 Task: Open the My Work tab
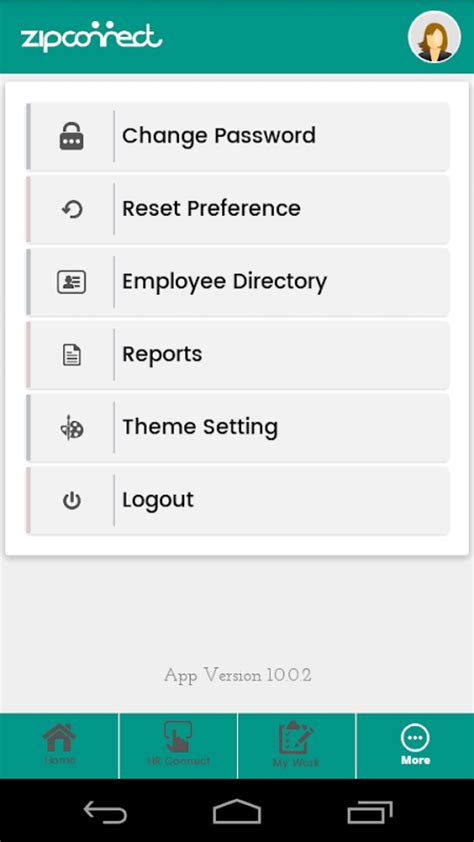click(296, 745)
